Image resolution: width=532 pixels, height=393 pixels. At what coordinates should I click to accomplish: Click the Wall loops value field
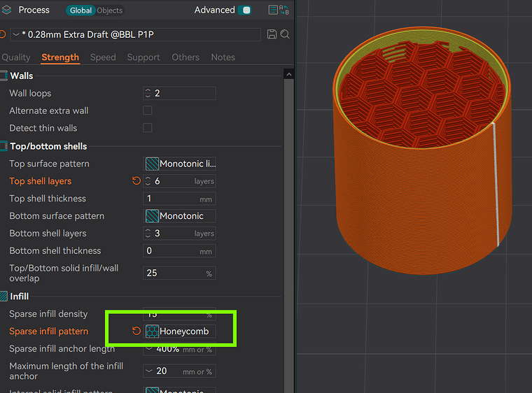coord(179,93)
